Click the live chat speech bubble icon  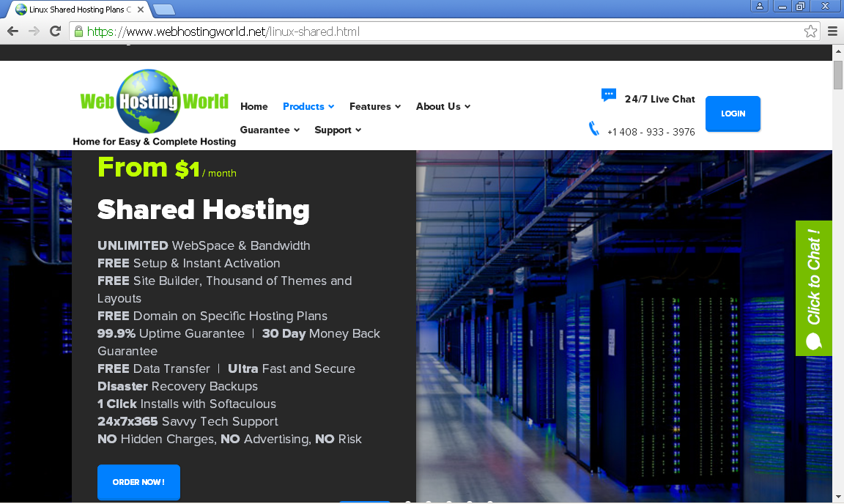pyautogui.click(x=609, y=95)
